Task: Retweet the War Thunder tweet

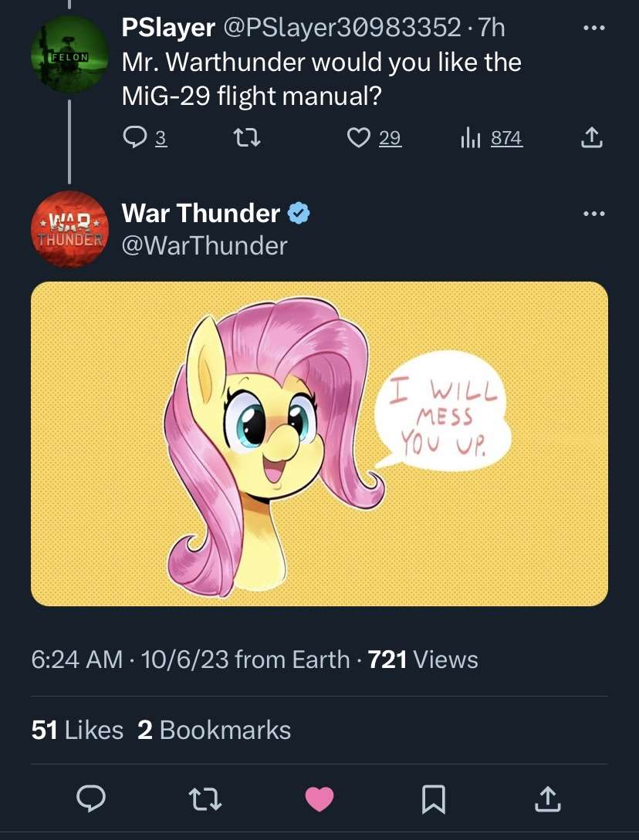Action: point(207,799)
